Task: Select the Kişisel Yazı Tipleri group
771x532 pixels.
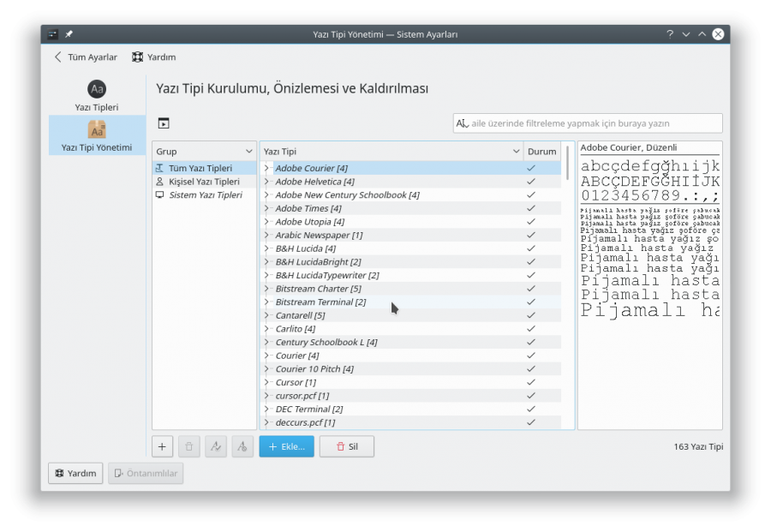Action: click(205, 182)
